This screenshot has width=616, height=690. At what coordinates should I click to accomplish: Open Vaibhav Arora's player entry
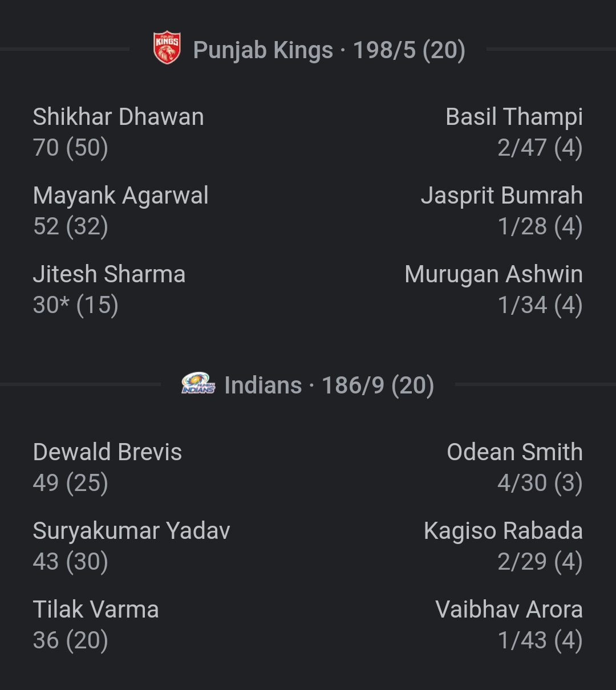pos(509,610)
